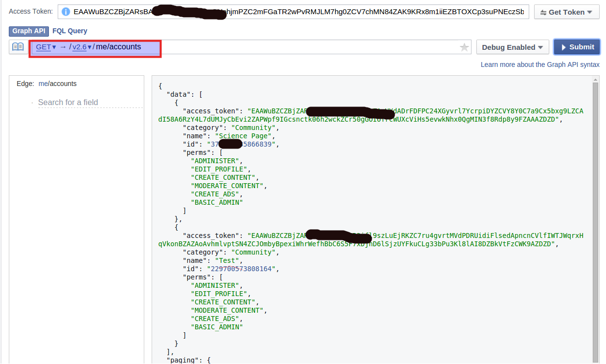The width and height of the screenshot is (606, 364).
Task: Click the first "Community" category value
Action: pos(252,128)
